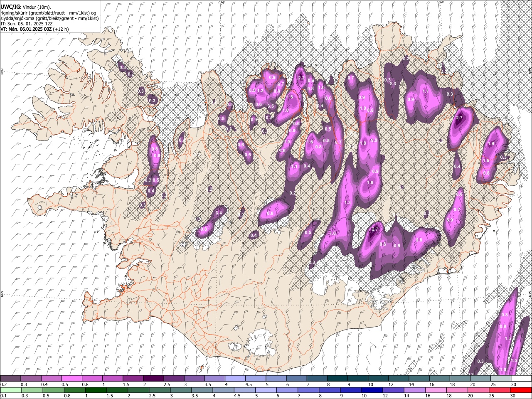Screen dimensions: 532x399
Task: Click the '2.7' value in the southern blob
Action: click(375, 229)
